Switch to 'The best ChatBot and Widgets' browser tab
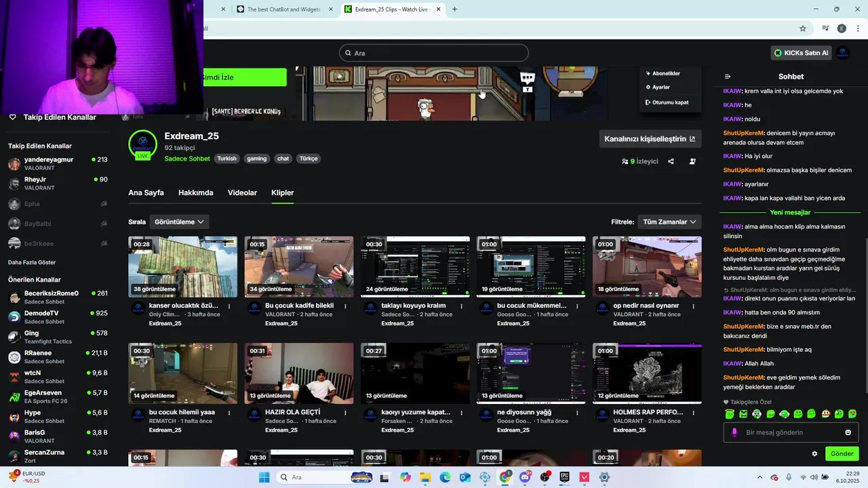 click(285, 9)
